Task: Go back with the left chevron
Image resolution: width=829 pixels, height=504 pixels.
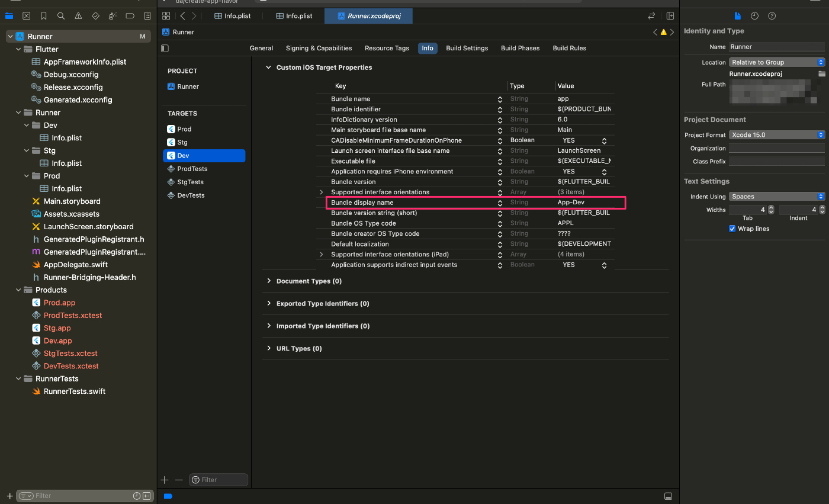Action: (x=183, y=16)
